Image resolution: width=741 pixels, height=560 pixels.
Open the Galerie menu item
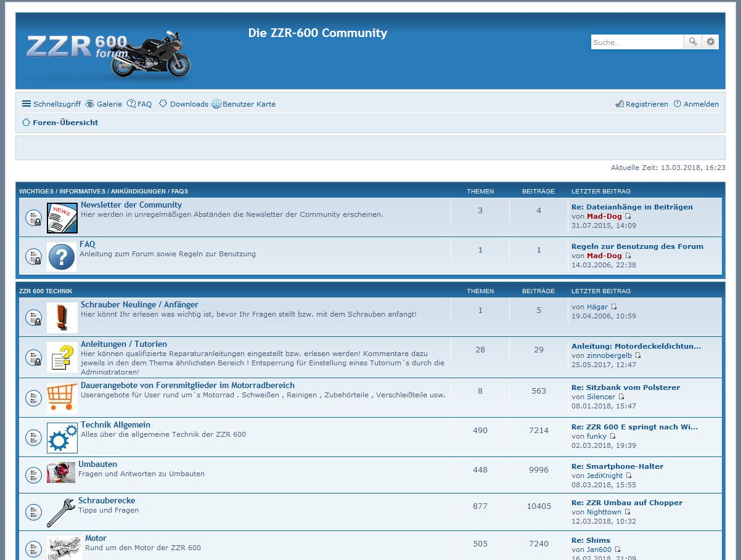(x=104, y=104)
